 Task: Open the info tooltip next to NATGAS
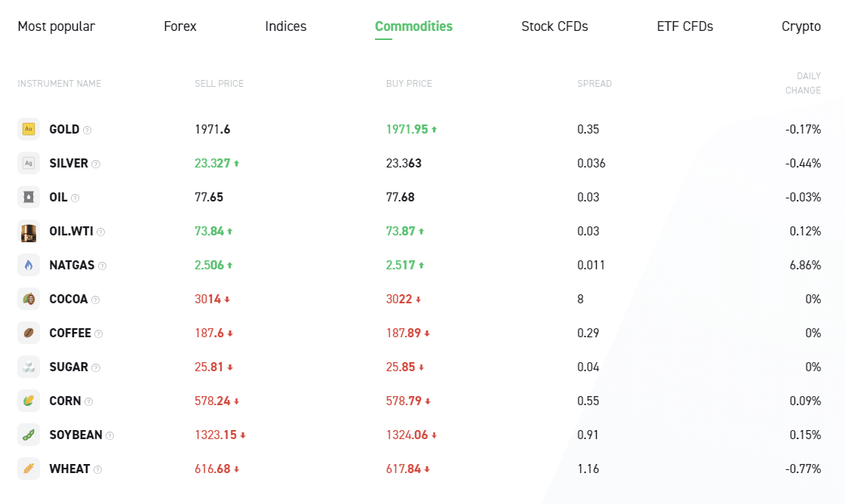tap(103, 266)
